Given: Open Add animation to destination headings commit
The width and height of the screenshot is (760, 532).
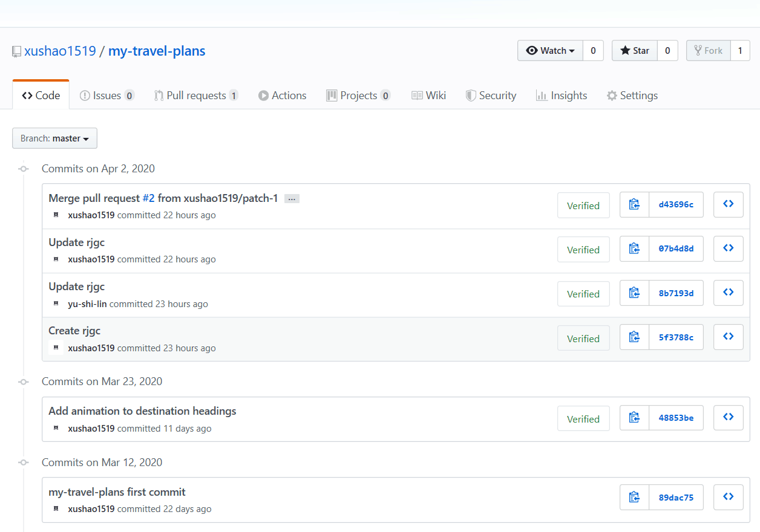Looking at the screenshot, I should click(x=142, y=411).
